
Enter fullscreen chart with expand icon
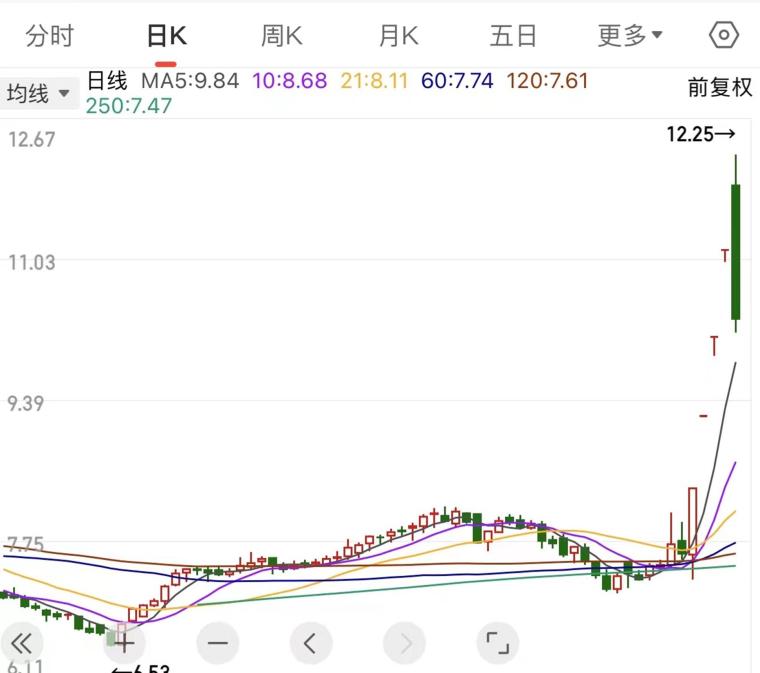[498, 644]
